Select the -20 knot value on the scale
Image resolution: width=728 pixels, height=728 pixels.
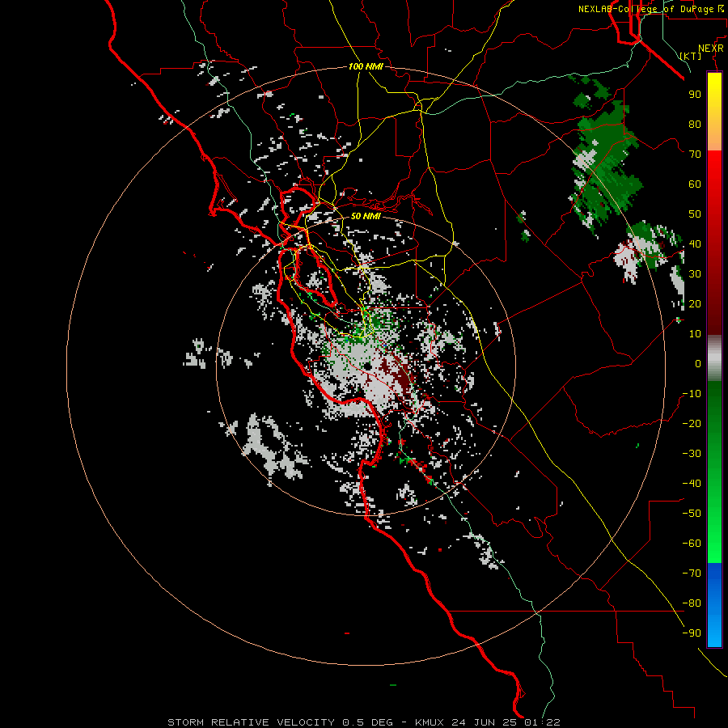692,423
